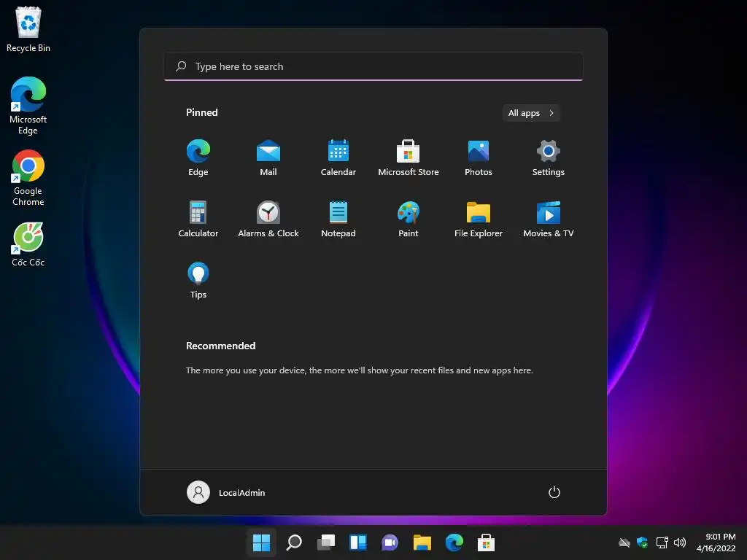The image size is (747, 560).
Task: Select the Cốc Cốc desktop shortcut
Action: [28, 245]
